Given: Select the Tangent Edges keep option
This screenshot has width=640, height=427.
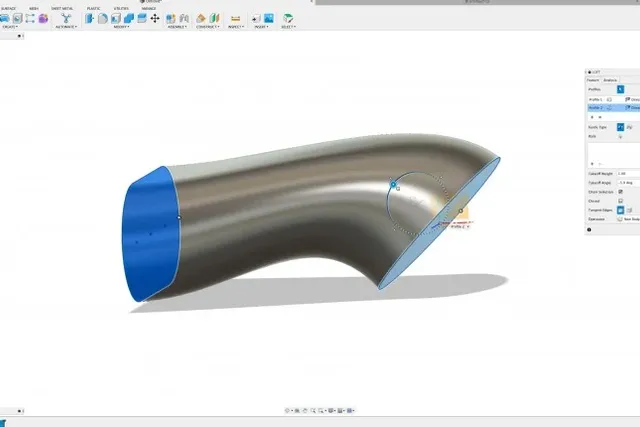Looking at the screenshot, I should pos(629,210).
